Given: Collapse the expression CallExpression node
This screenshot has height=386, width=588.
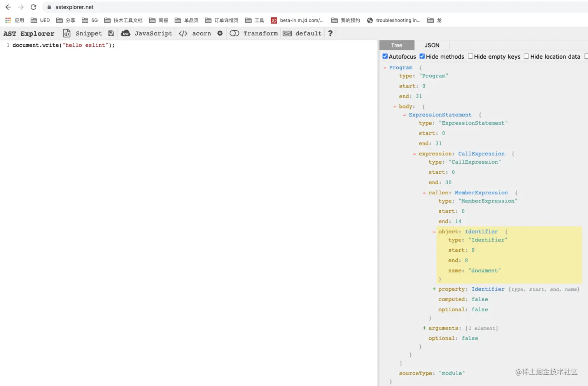Looking at the screenshot, I should (415, 154).
